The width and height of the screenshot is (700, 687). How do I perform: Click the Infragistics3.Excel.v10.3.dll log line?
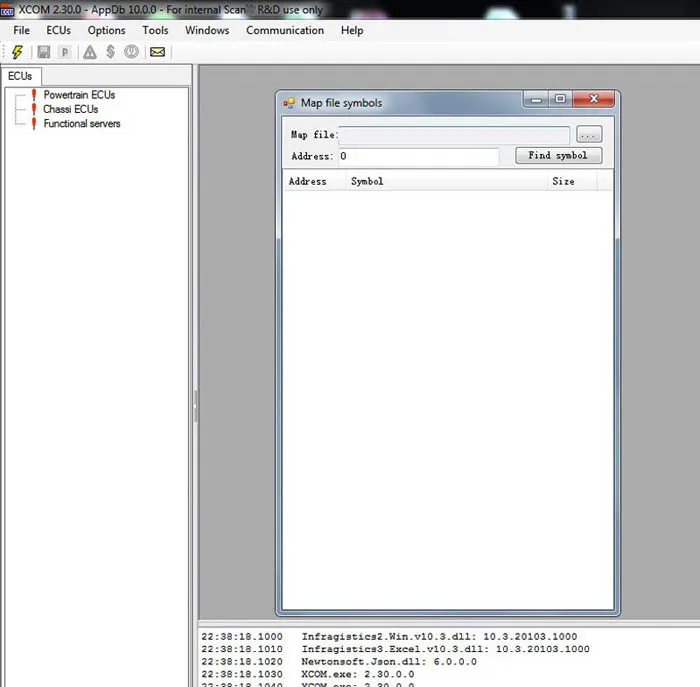395,649
